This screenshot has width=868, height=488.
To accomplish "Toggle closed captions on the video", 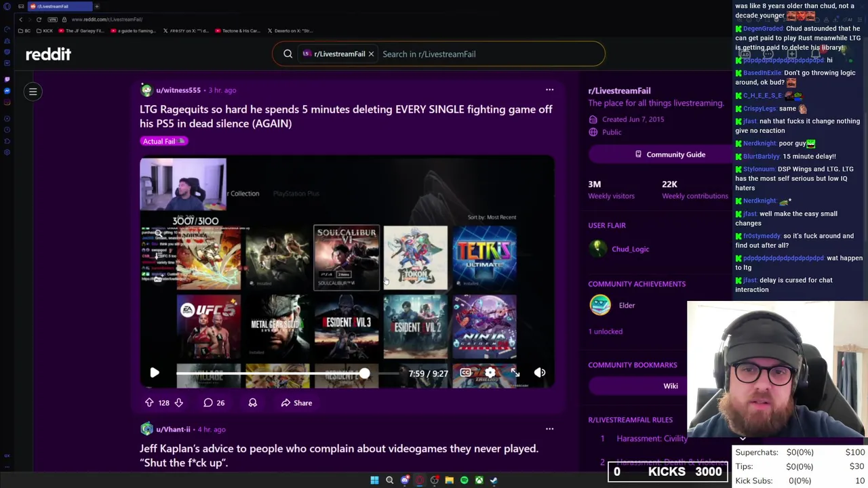I will [465, 373].
